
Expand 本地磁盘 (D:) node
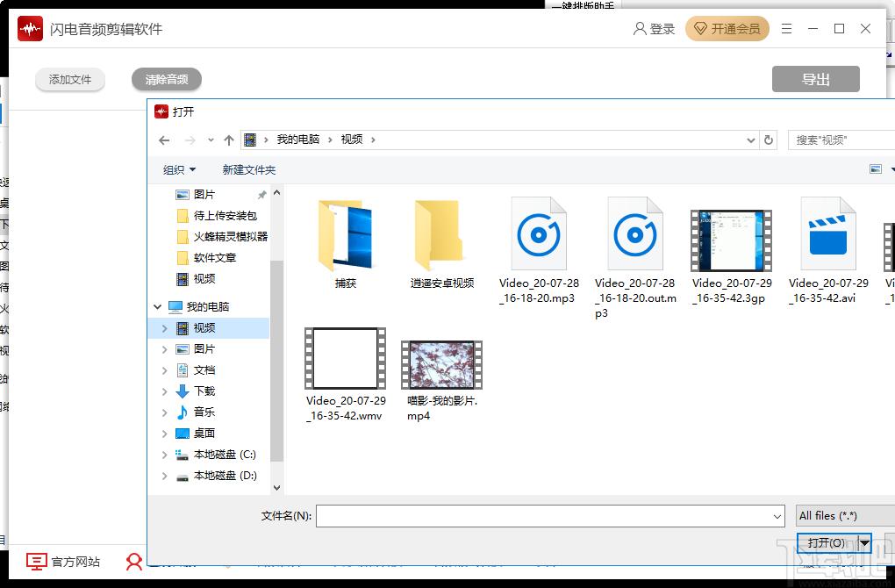click(x=164, y=476)
